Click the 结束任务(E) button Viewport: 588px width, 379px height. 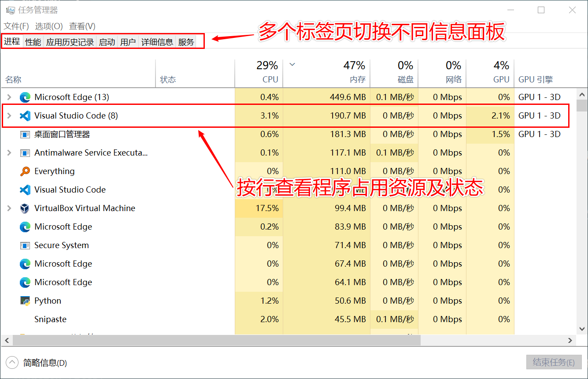[x=554, y=363]
